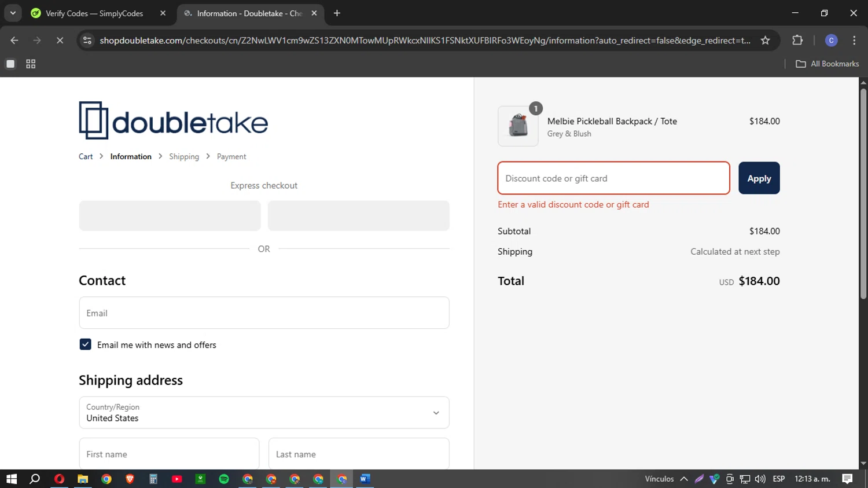Screen dimensions: 868x488
Task: Focus the First name field
Action: click(x=169, y=454)
